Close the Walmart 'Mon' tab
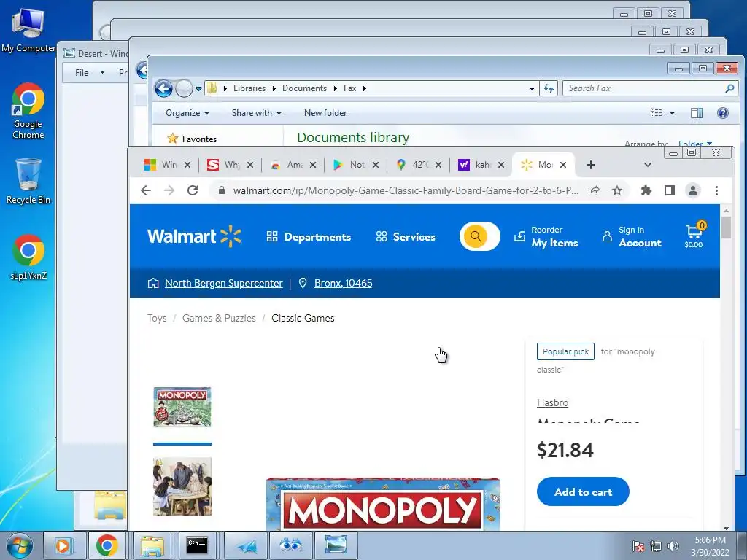The width and height of the screenshot is (747, 560). coord(563,165)
